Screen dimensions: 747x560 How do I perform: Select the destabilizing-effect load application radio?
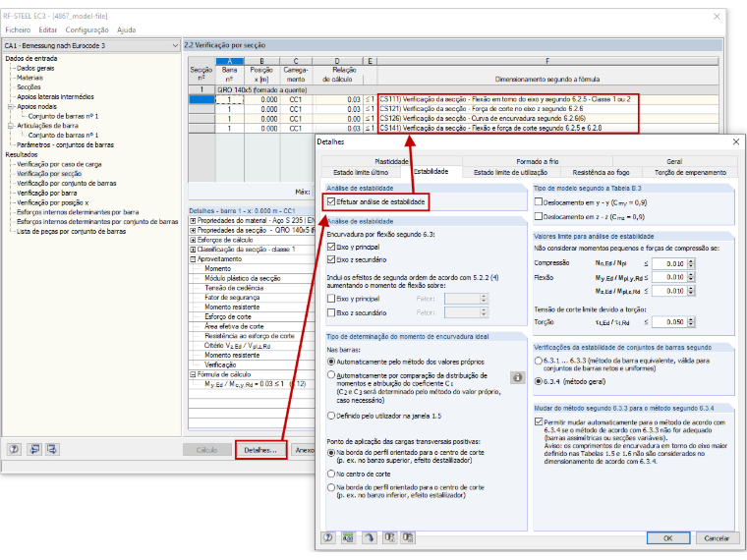pyautogui.click(x=331, y=453)
